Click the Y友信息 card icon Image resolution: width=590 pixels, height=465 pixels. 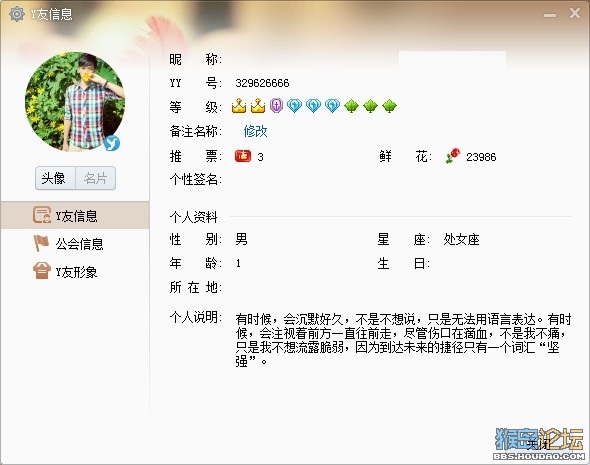tap(41, 215)
